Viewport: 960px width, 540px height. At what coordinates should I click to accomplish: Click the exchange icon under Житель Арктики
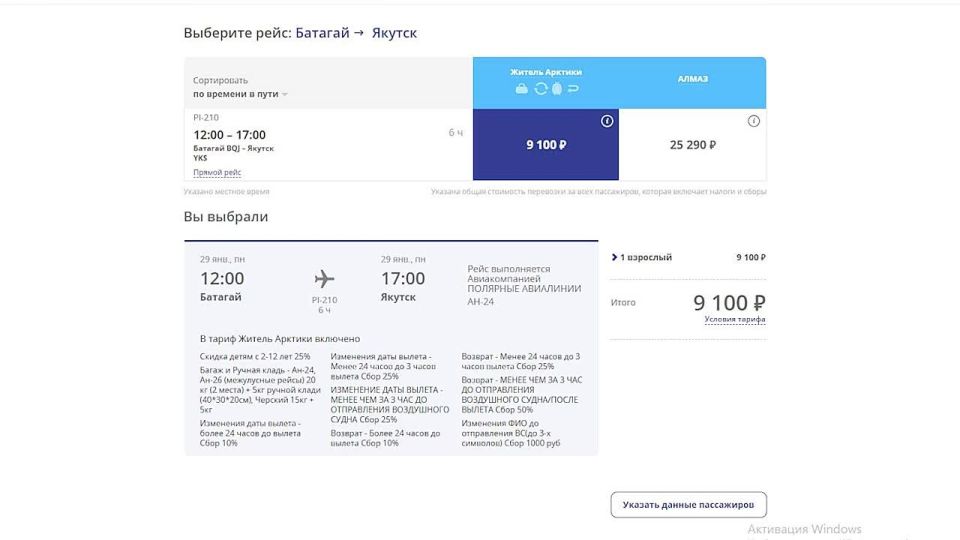point(541,89)
